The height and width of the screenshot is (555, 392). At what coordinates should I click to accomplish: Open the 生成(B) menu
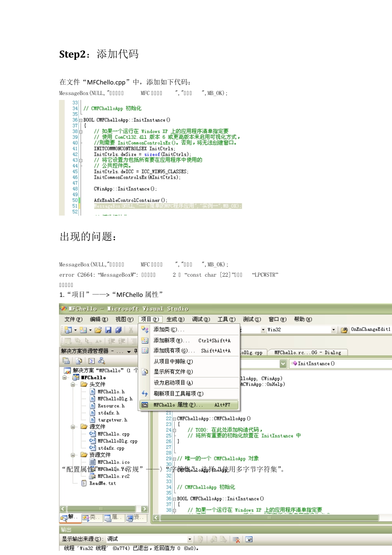[175, 319]
